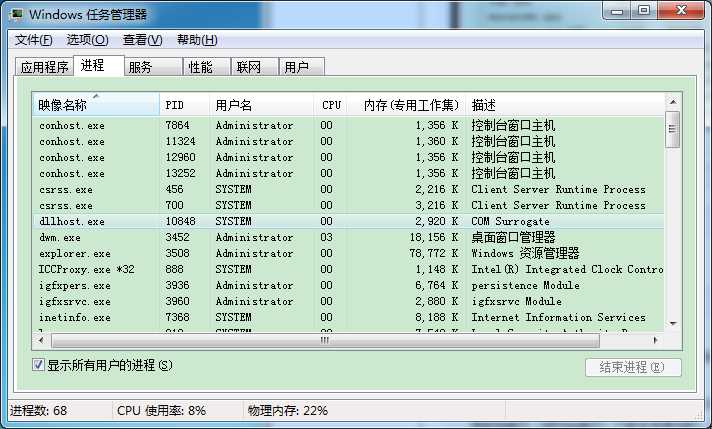The image size is (712, 429).
Task: Select csrss.exe row with PID 456
Action: [348, 189]
